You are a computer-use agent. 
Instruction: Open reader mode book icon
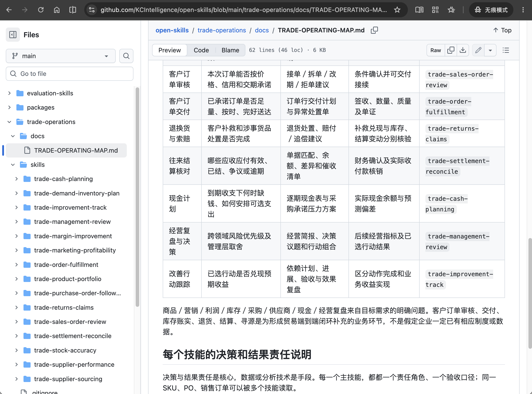pyautogui.click(x=419, y=10)
